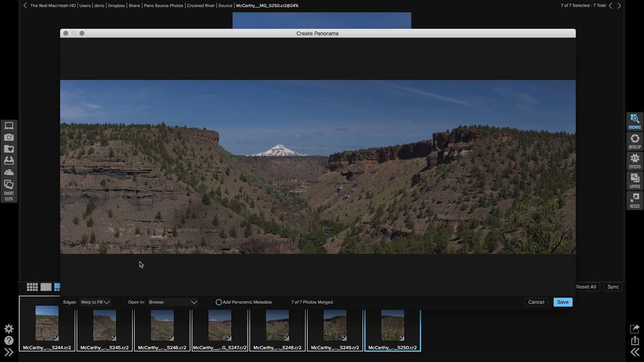Select thumbnail McCarthy 5246.cr2
644x362 pixels.
[162, 329]
